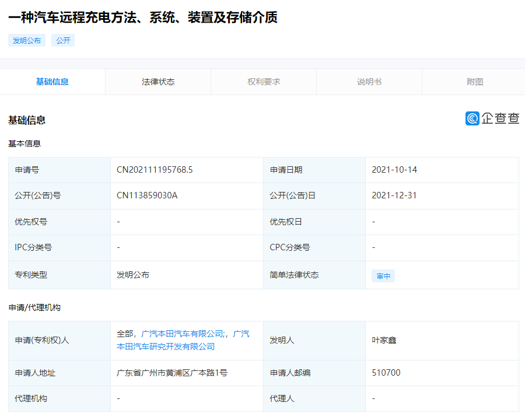
Task: Click the 发明公布 tag under the title
Action: click(x=27, y=41)
